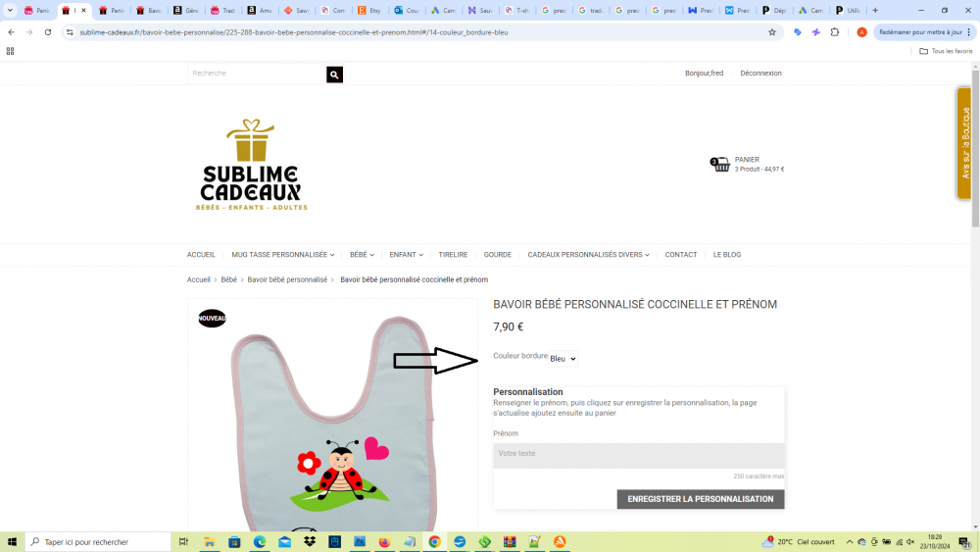Open the Tous les favoris folder
This screenshot has width=980, height=552.
click(x=946, y=51)
